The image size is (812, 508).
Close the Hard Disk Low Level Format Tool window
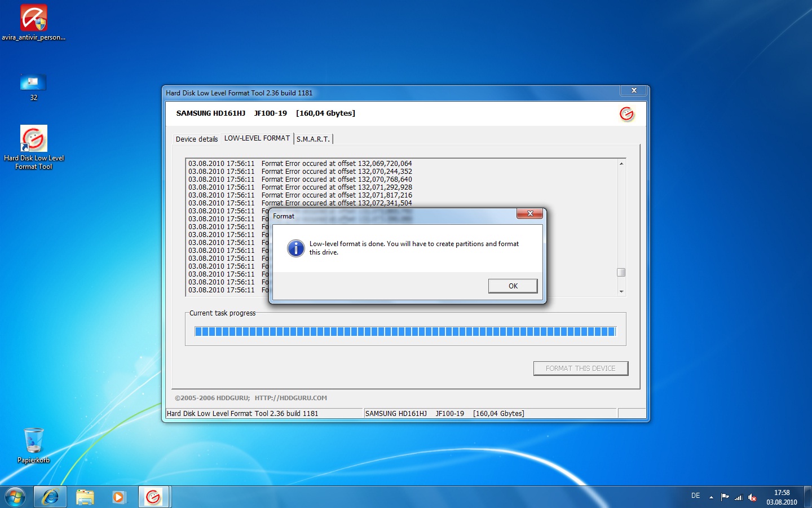pos(634,91)
